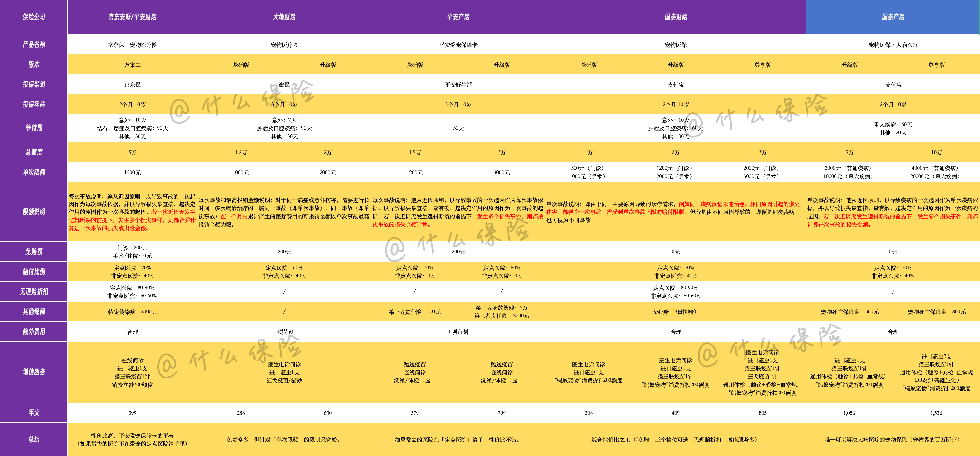Click the 平安爱宠保障卡 product cell

(458, 45)
